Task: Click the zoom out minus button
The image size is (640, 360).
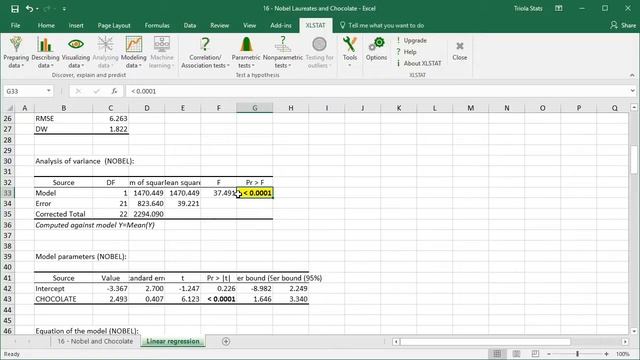Action: [549, 354]
